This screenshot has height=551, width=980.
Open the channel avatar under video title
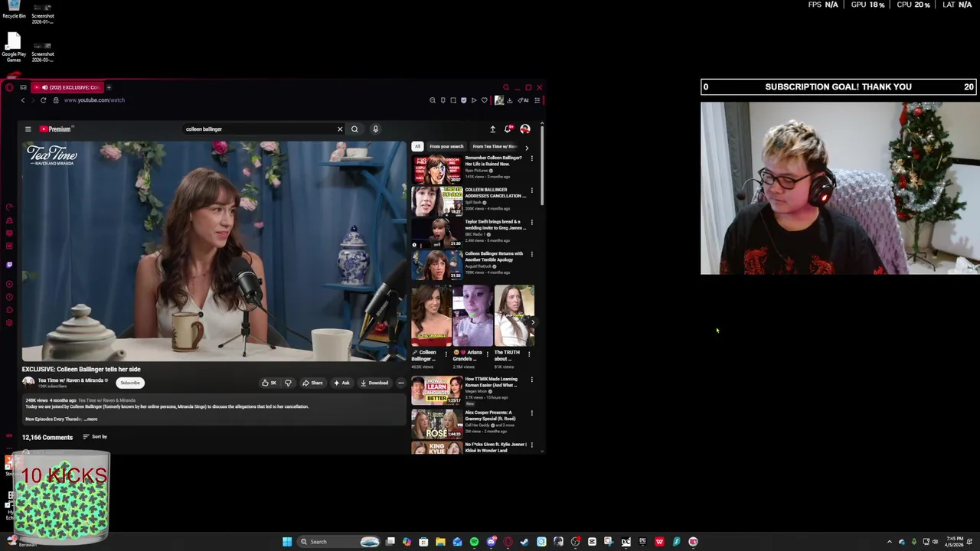point(28,382)
